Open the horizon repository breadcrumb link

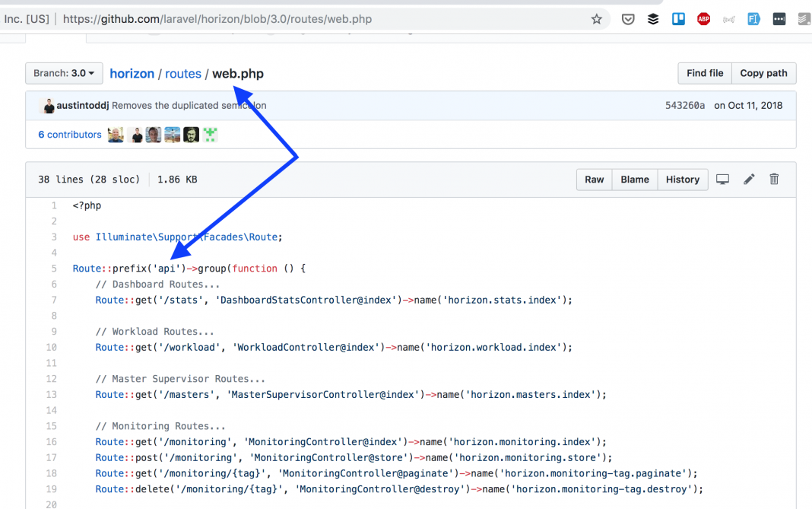point(132,74)
